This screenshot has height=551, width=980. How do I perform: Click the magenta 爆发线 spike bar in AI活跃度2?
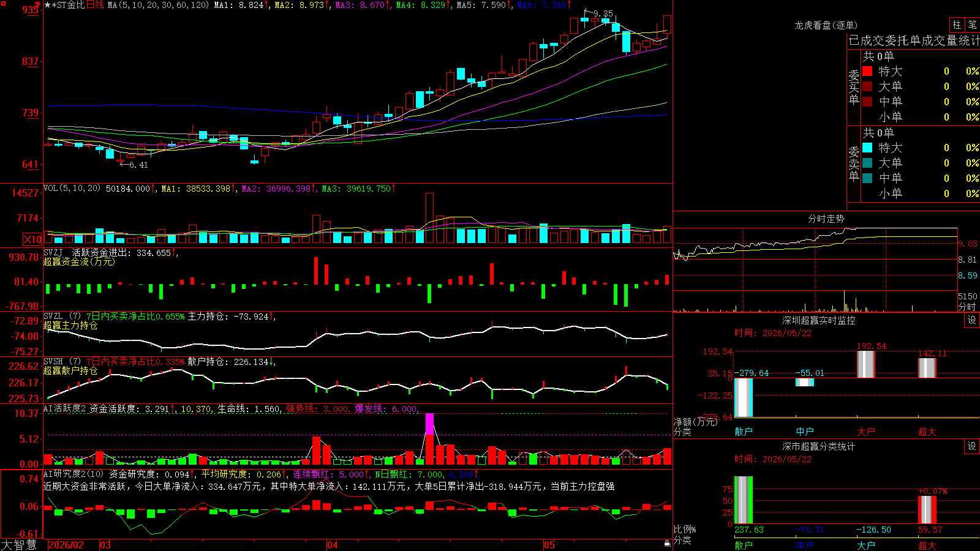tap(430, 424)
